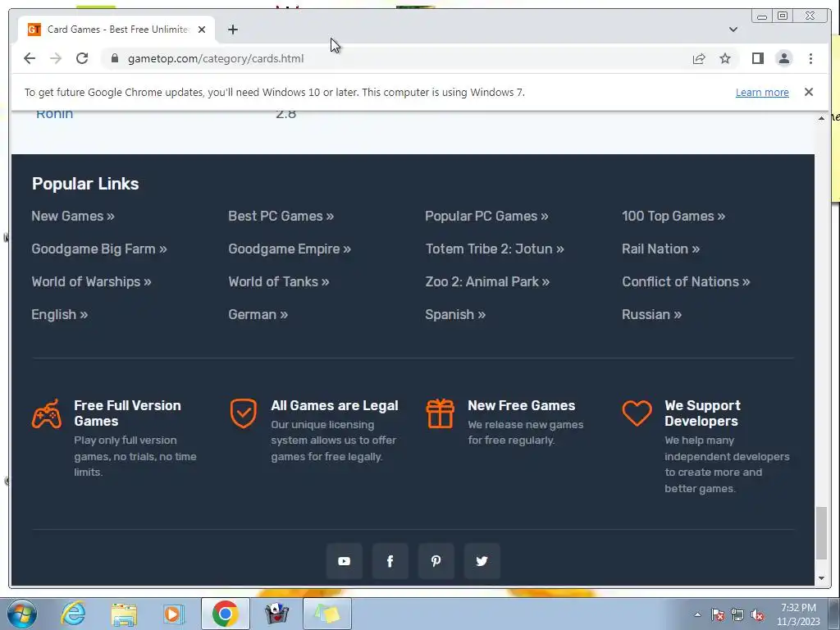
Task: Open the Goodgame Big Farm link
Action: pos(99,249)
